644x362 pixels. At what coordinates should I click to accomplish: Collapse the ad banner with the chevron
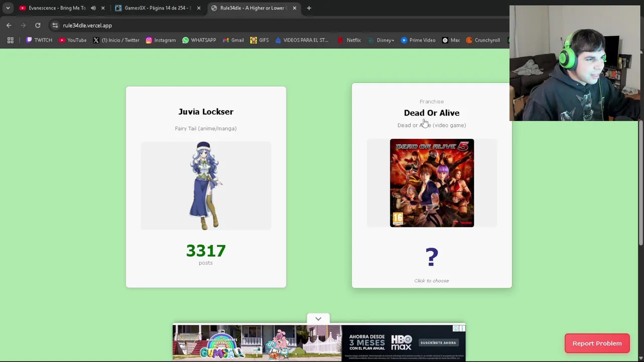tap(318, 319)
